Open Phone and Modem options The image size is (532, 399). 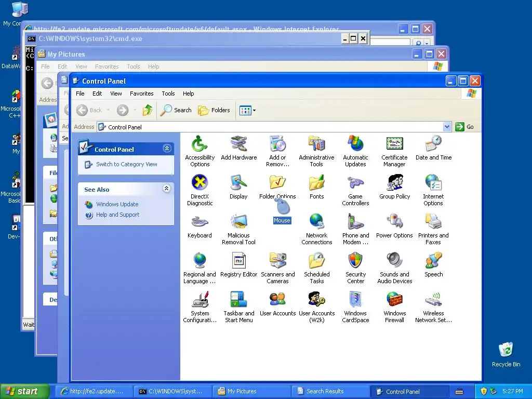point(355,229)
